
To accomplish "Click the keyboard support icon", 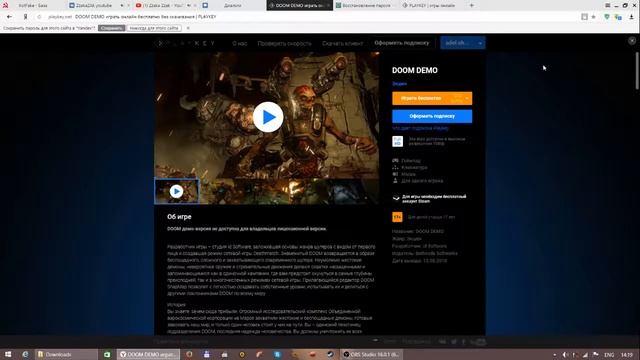I will (395, 167).
